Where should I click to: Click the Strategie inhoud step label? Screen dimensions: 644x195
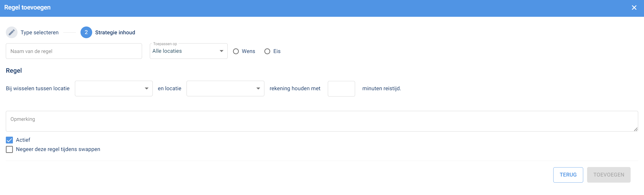pos(115,33)
